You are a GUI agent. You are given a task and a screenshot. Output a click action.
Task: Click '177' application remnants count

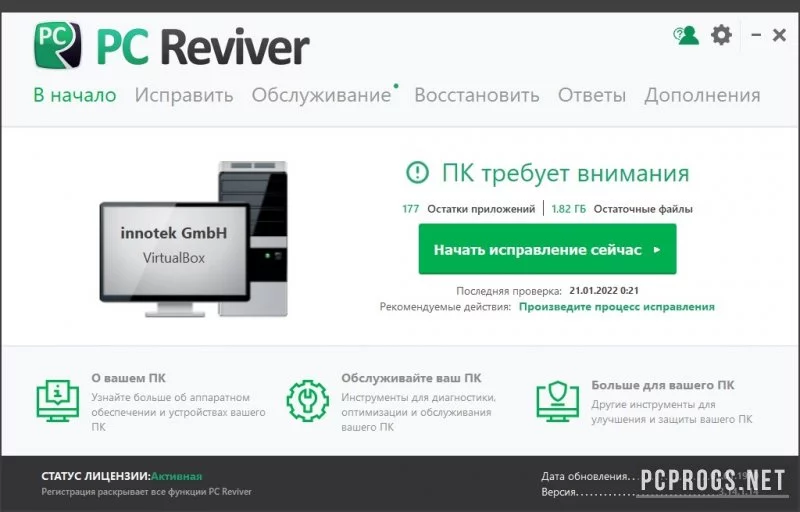pyautogui.click(x=411, y=209)
